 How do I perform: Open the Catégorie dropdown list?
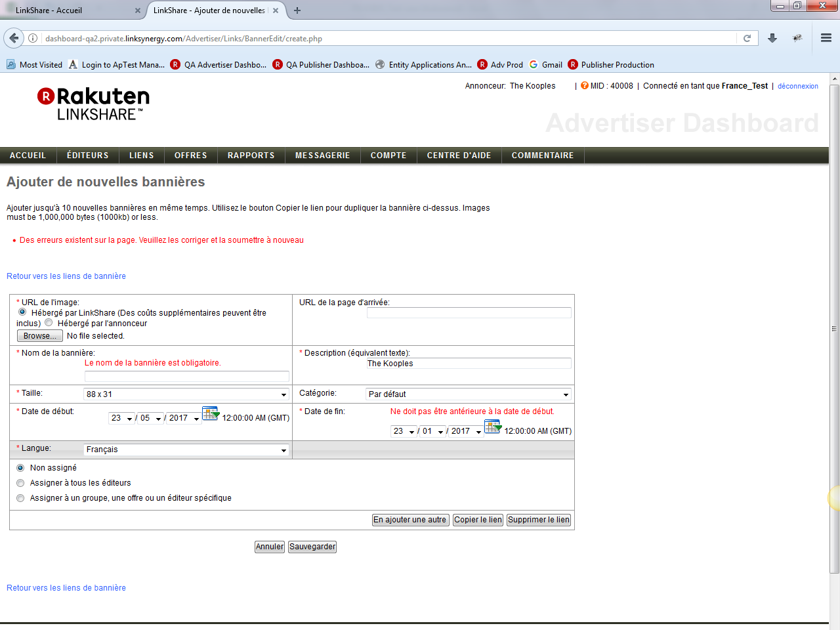pyautogui.click(x=468, y=394)
